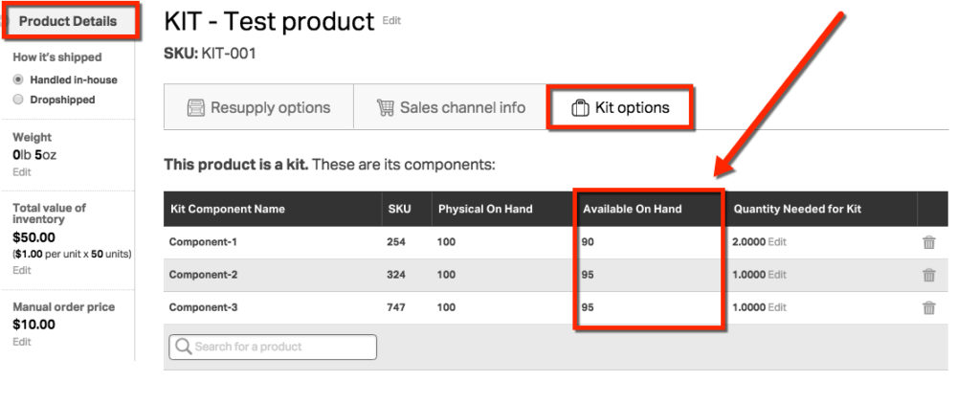Viewport: 980px width, 404px height.
Task: Select the Dropshipped radio button
Action: click(18, 100)
